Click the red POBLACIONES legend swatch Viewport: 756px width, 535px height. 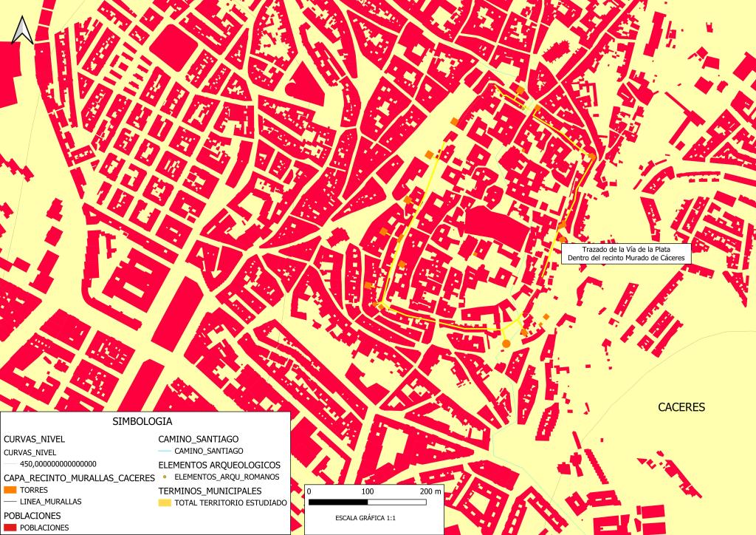click(10, 528)
